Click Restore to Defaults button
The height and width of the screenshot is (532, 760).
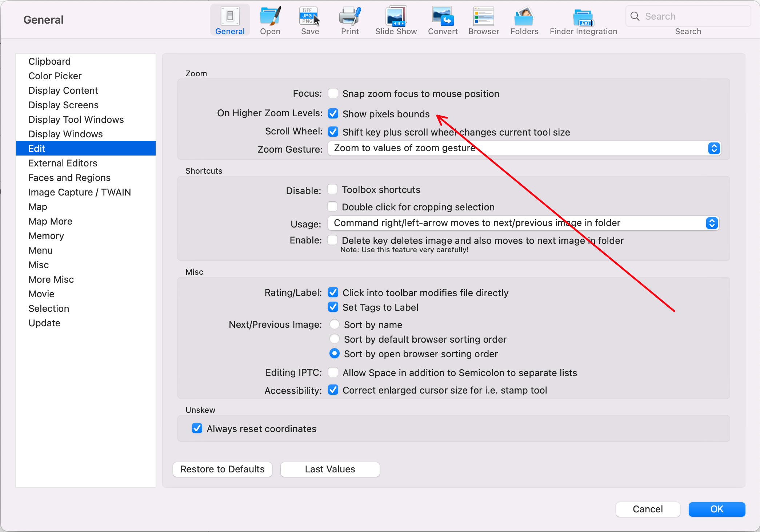click(x=223, y=468)
